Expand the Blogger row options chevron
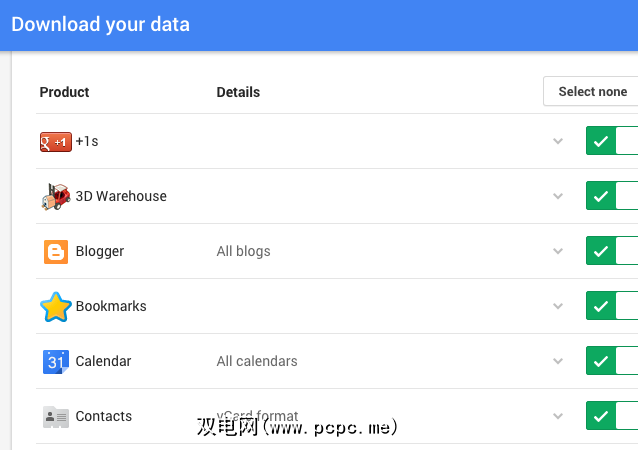638x450 pixels. click(x=558, y=251)
